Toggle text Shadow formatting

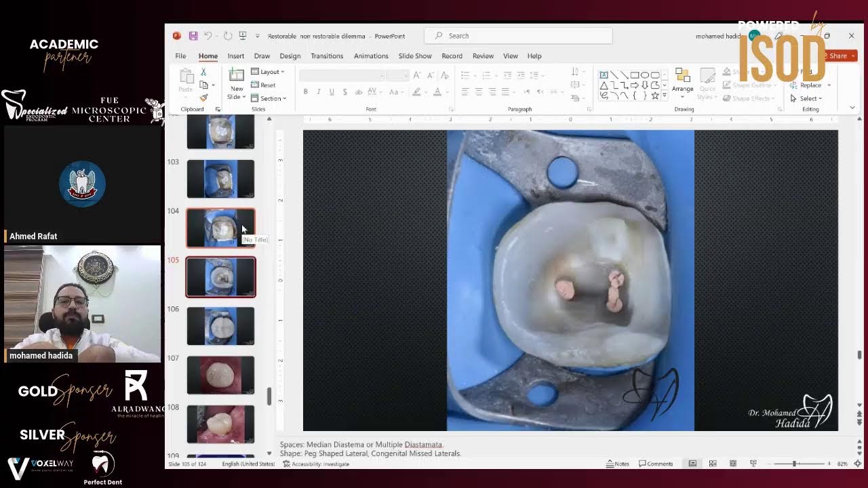pos(344,91)
